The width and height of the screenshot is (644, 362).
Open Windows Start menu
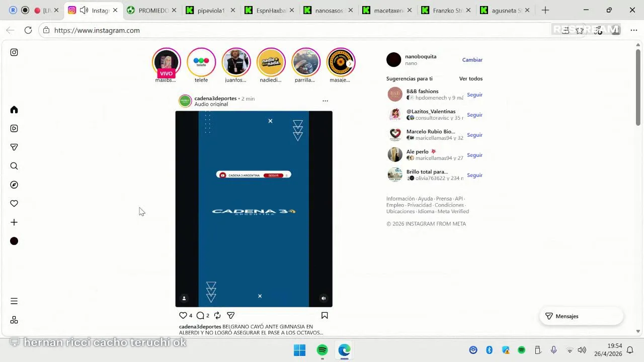(x=299, y=350)
